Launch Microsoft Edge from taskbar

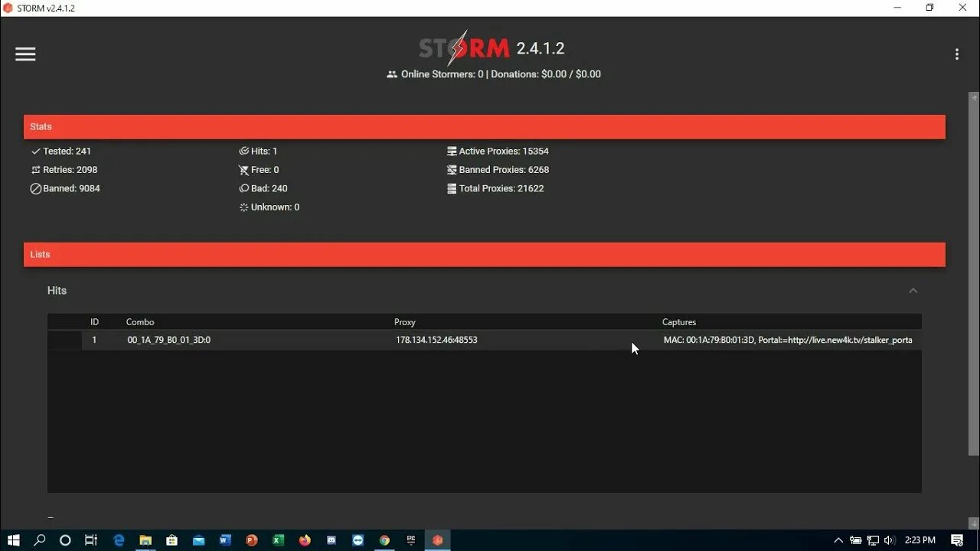119,540
